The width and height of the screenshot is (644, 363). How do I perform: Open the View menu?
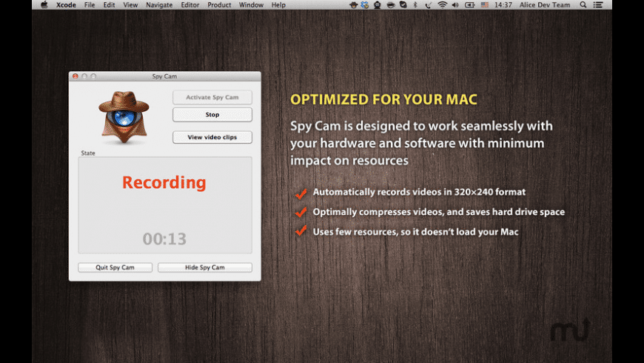pos(130,5)
